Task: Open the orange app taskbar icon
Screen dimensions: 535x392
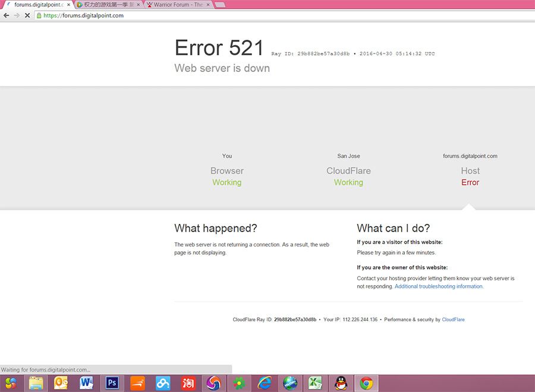Action: pos(137,384)
